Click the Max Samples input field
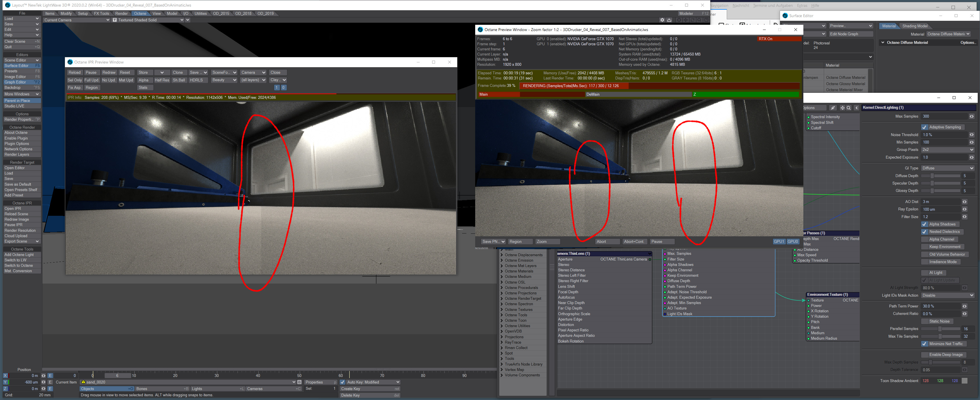The height and width of the screenshot is (400, 980). point(944,116)
